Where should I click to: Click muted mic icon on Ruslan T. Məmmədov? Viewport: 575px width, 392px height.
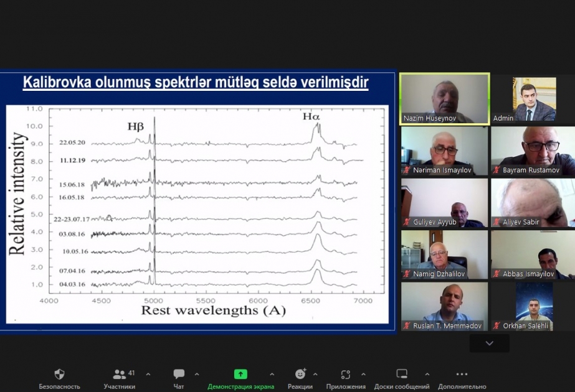pyautogui.click(x=407, y=325)
